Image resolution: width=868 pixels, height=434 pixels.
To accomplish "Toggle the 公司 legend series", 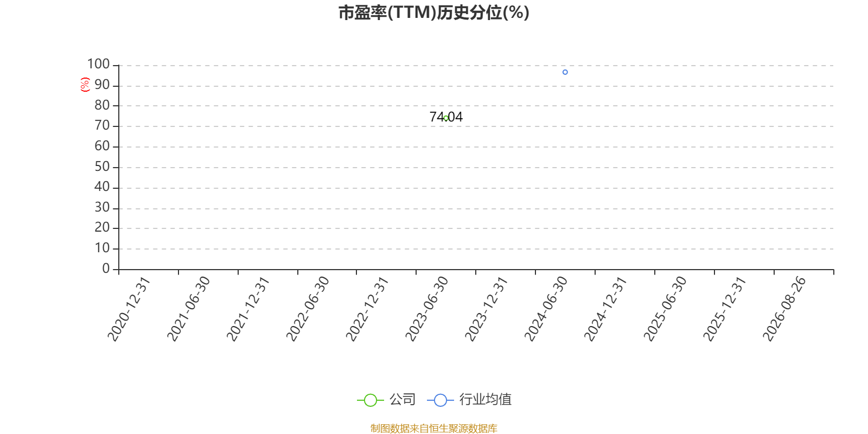I will pyautogui.click(x=386, y=400).
